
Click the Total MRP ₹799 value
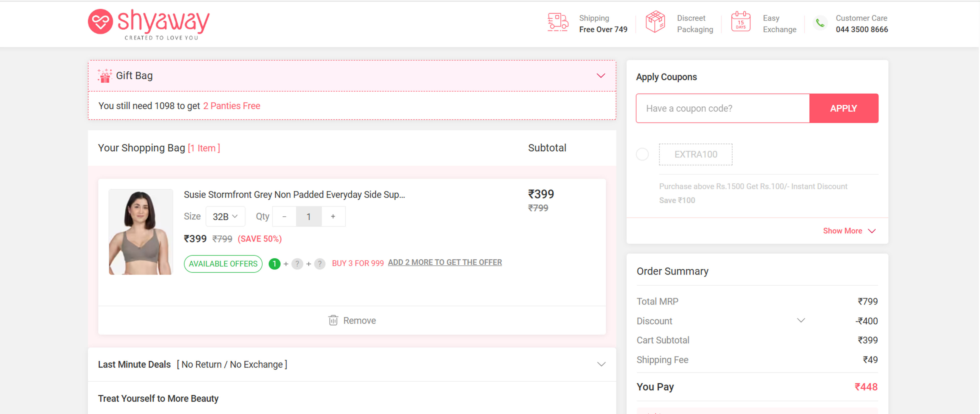(867, 301)
